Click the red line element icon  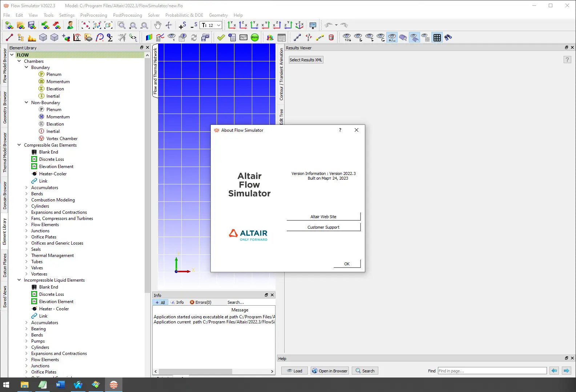tap(9, 37)
